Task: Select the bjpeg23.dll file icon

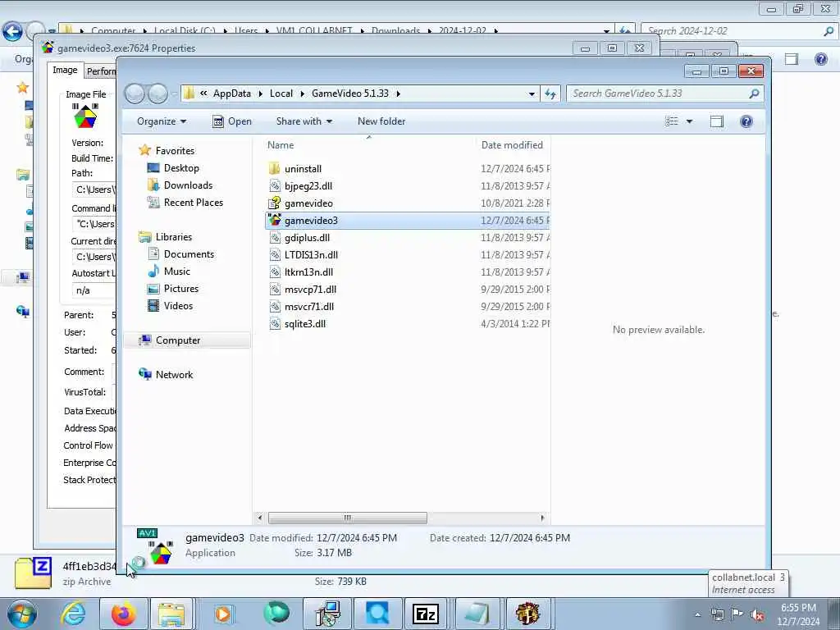Action: [x=274, y=186]
